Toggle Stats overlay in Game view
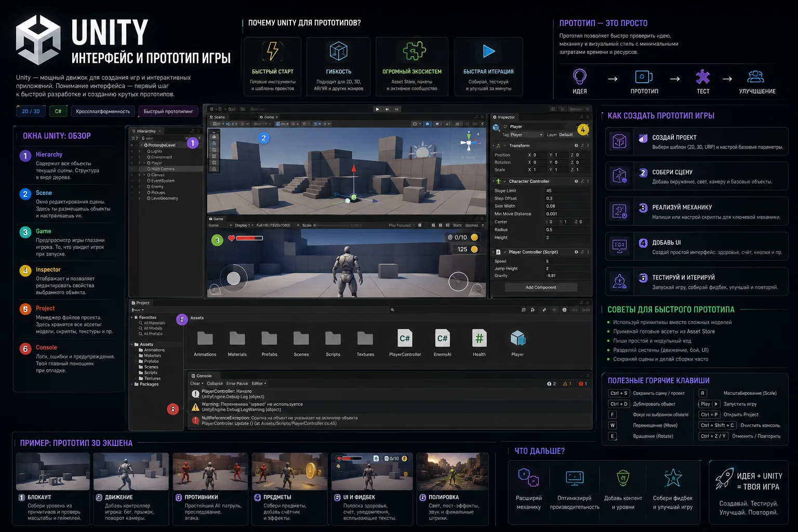798x532 pixels. point(457,225)
